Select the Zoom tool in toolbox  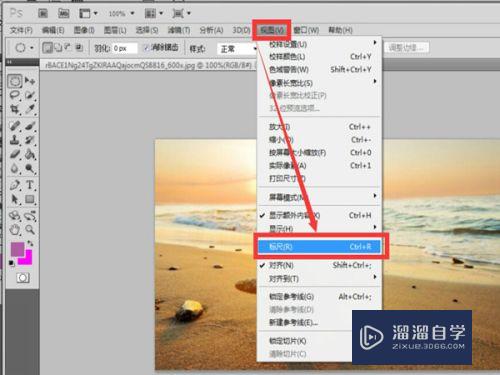[x=30, y=230]
